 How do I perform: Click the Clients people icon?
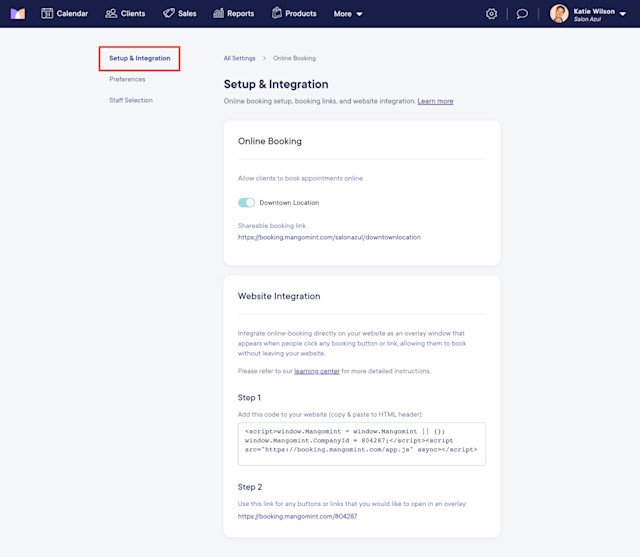pyautogui.click(x=111, y=13)
